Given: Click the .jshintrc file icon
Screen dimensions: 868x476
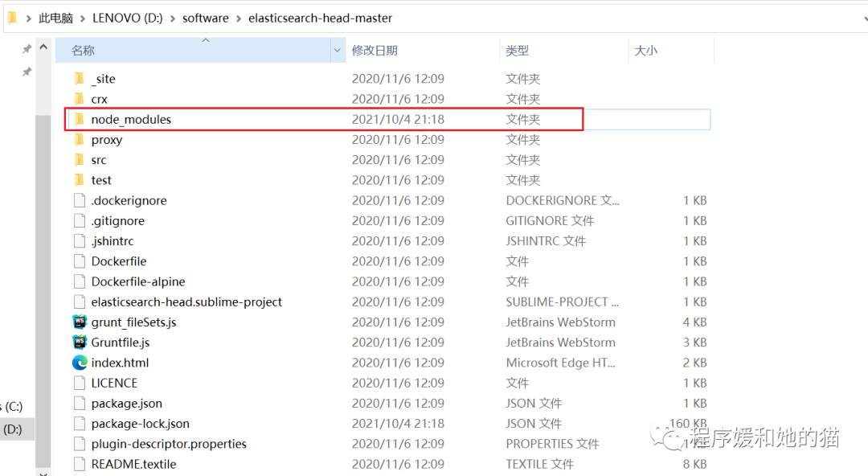Looking at the screenshot, I should (x=80, y=241).
